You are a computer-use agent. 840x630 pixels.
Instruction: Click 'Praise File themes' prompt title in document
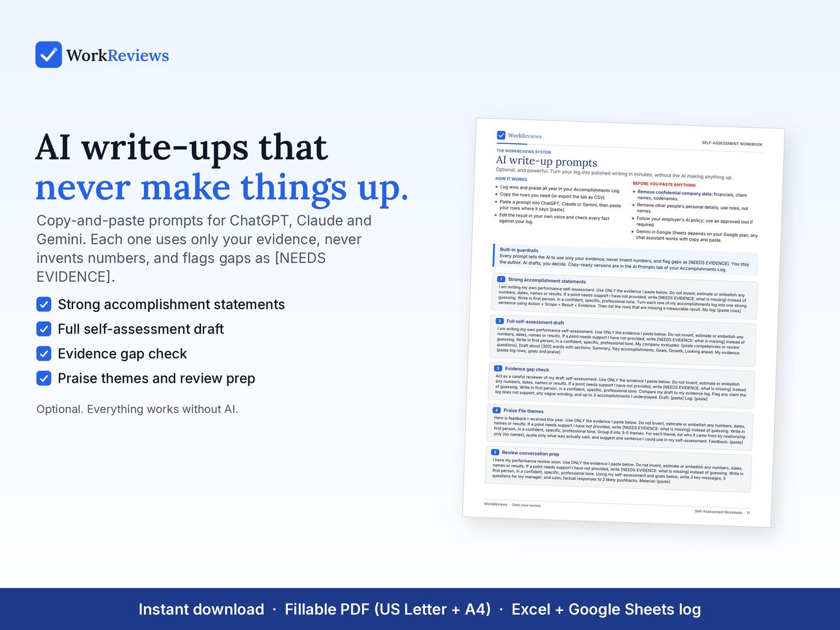(523, 411)
